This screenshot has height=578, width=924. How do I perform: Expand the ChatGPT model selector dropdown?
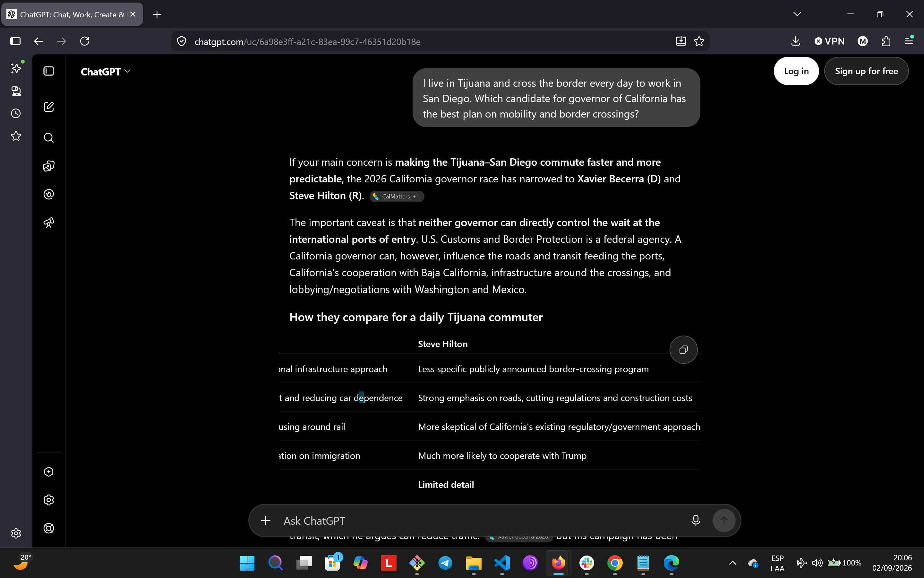[x=105, y=72]
